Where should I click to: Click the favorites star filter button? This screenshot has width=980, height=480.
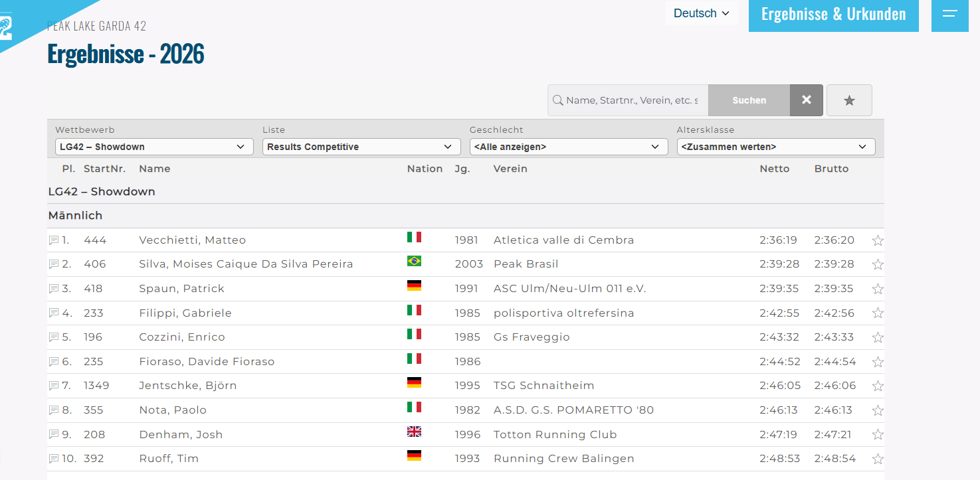pyautogui.click(x=848, y=100)
